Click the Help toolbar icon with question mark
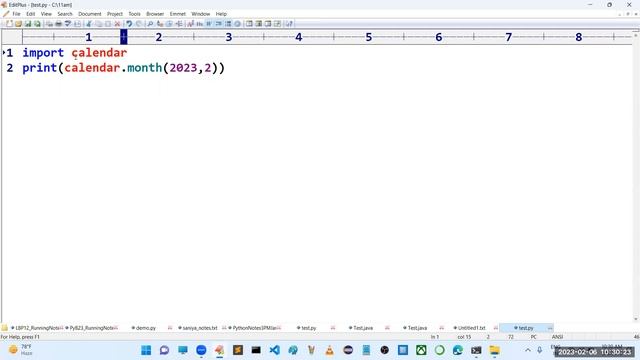Viewport: 640px width, 360px height. point(289,24)
